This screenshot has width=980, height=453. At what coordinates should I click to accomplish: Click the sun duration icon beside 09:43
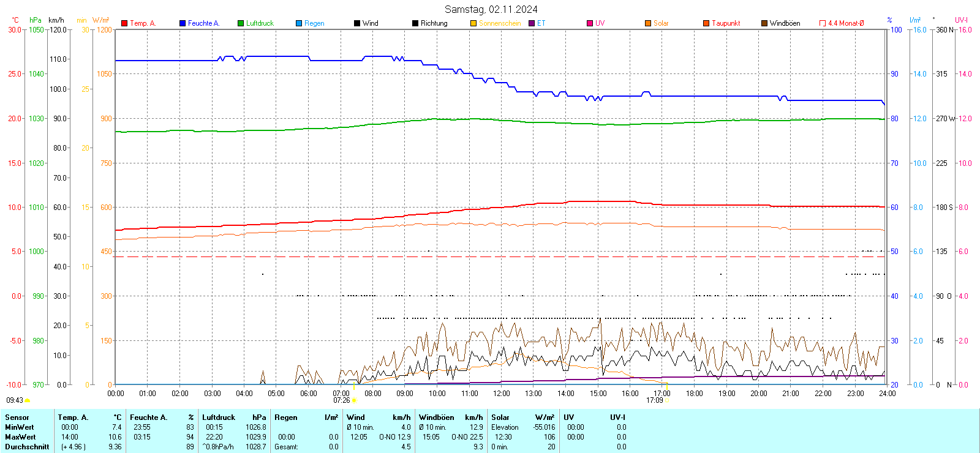[x=28, y=400]
